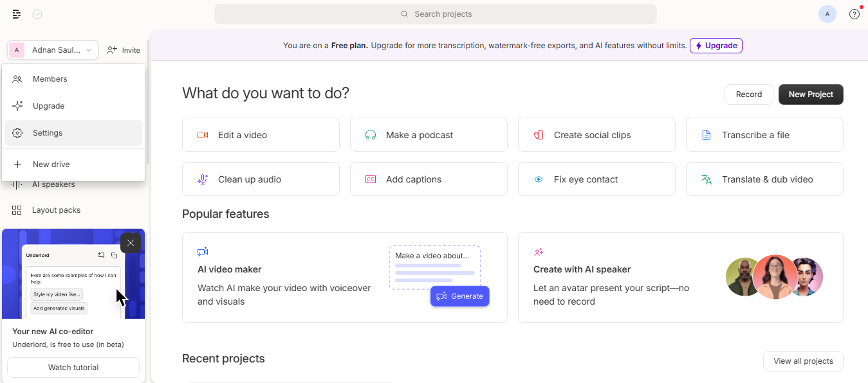
Task: Click Upgrade in the Free plan banner
Action: point(716,46)
